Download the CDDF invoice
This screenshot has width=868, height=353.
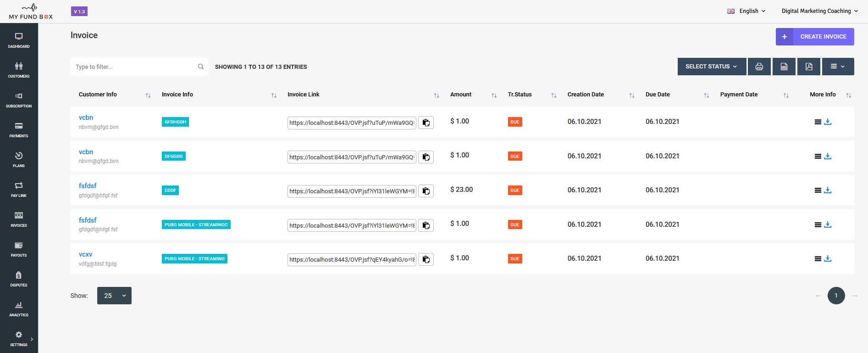click(x=828, y=190)
